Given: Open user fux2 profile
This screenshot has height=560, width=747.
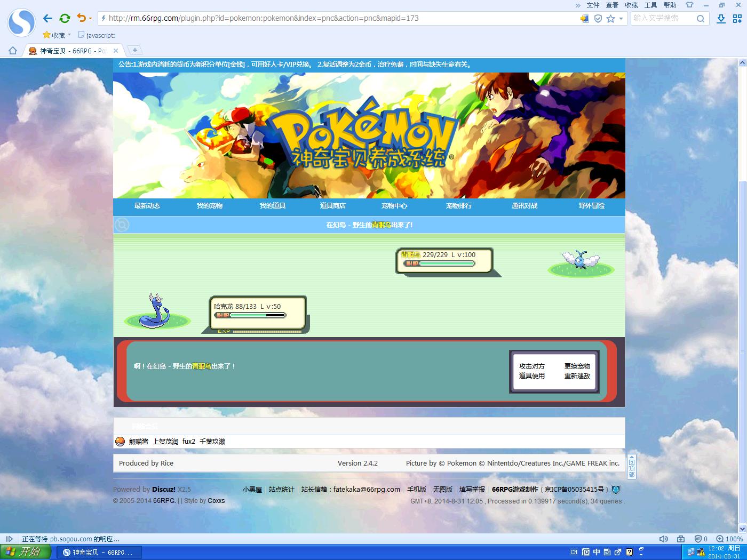Looking at the screenshot, I should tap(189, 442).
